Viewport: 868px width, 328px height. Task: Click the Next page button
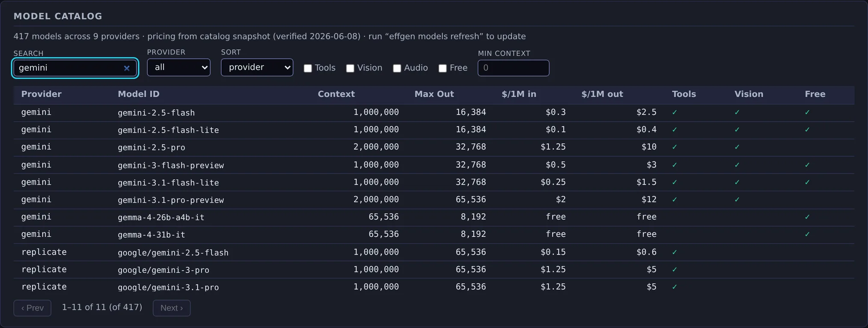click(x=172, y=308)
